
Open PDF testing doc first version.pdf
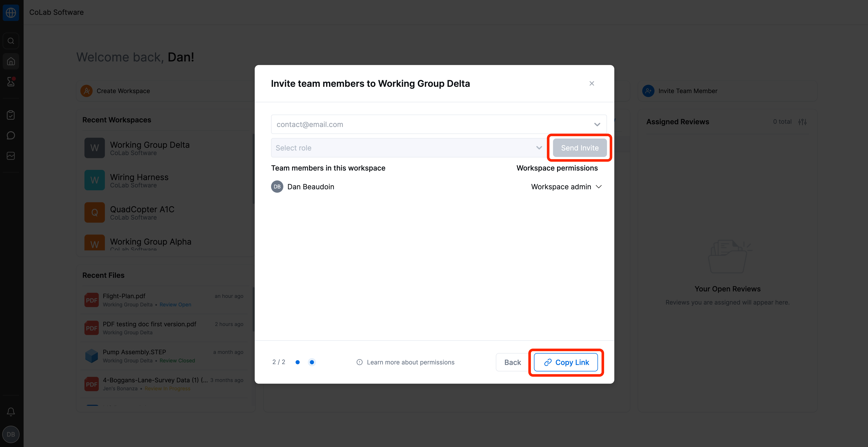165,328
